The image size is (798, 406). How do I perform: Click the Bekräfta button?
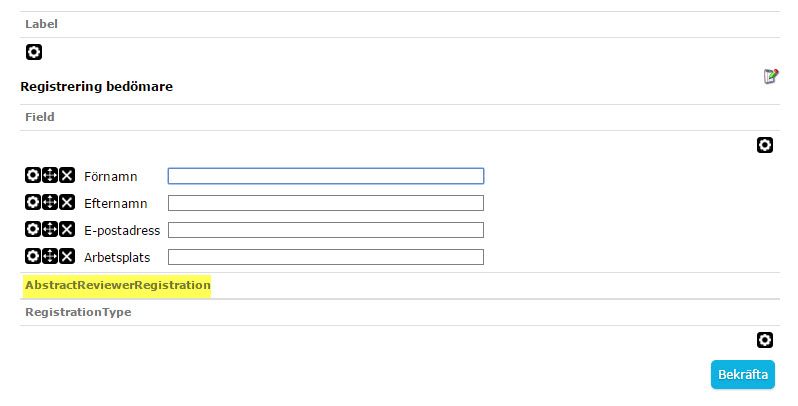click(x=743, y=374)
